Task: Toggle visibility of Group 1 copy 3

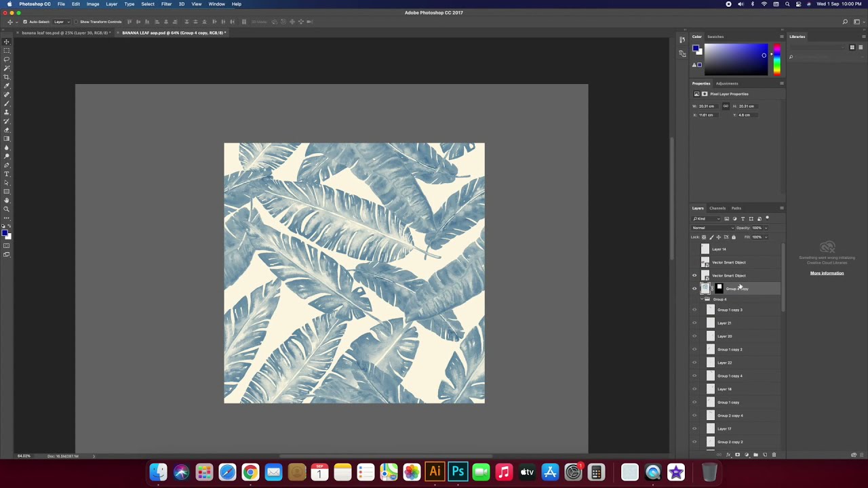Action: [x=694, y=310]
